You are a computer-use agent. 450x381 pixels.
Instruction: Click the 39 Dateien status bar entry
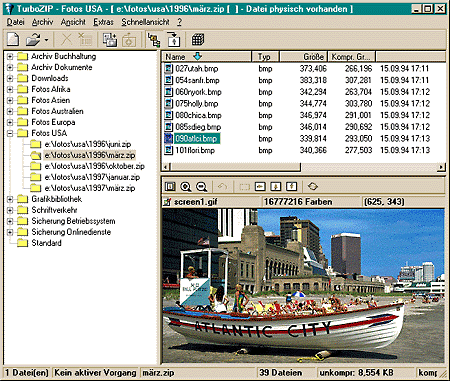(x=281, y=373)
